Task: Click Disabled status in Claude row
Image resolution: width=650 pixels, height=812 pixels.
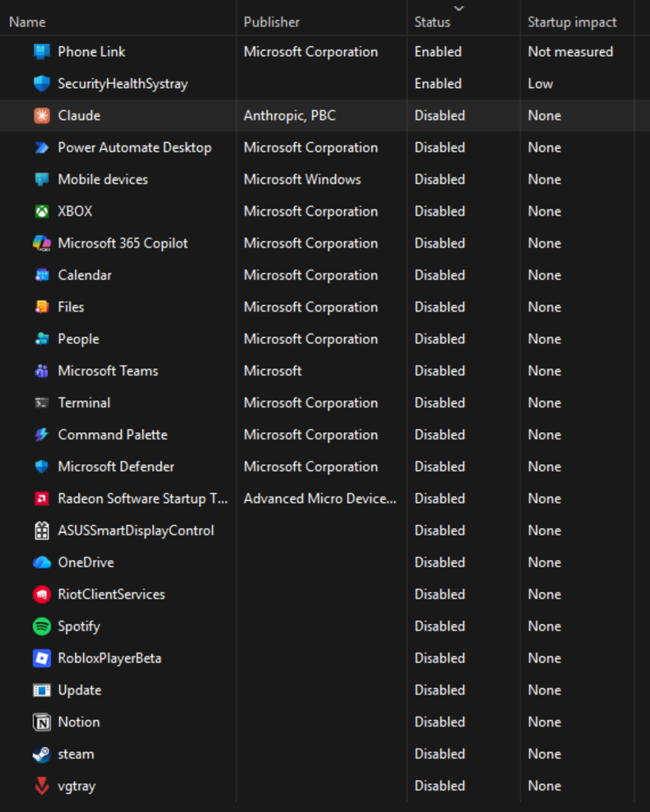Action: coord(440,116)
